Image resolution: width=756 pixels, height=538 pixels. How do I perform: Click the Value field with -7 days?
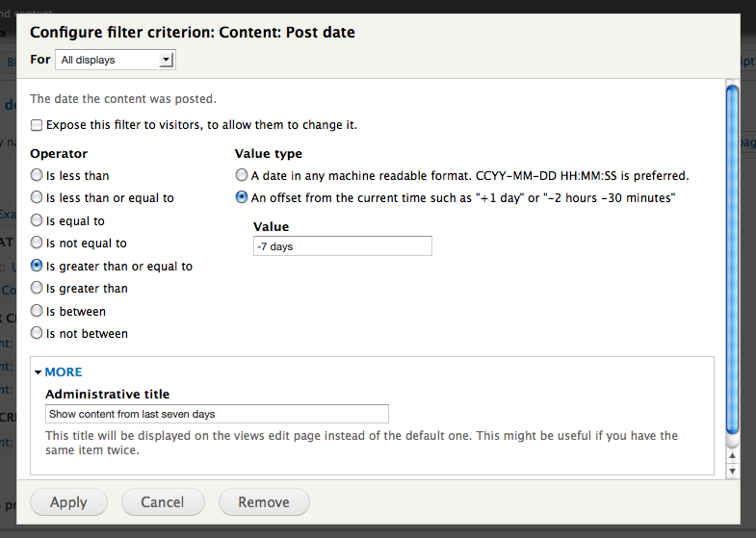[342, 246]
